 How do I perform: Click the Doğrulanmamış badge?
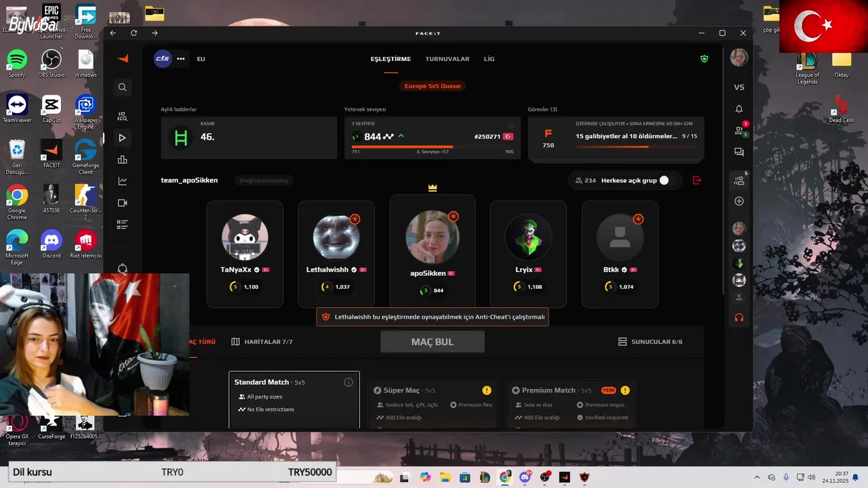263,180
